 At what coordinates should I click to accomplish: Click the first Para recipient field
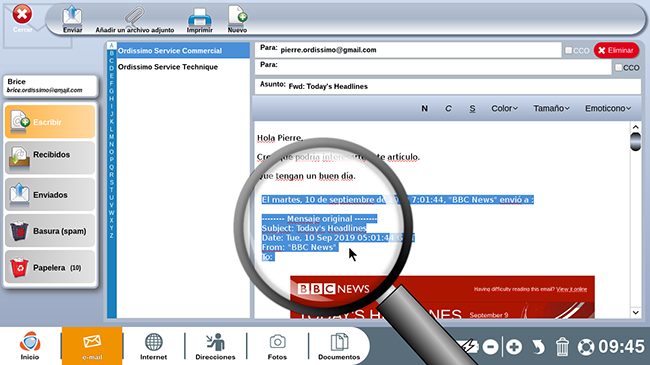(x=408, y=50)
